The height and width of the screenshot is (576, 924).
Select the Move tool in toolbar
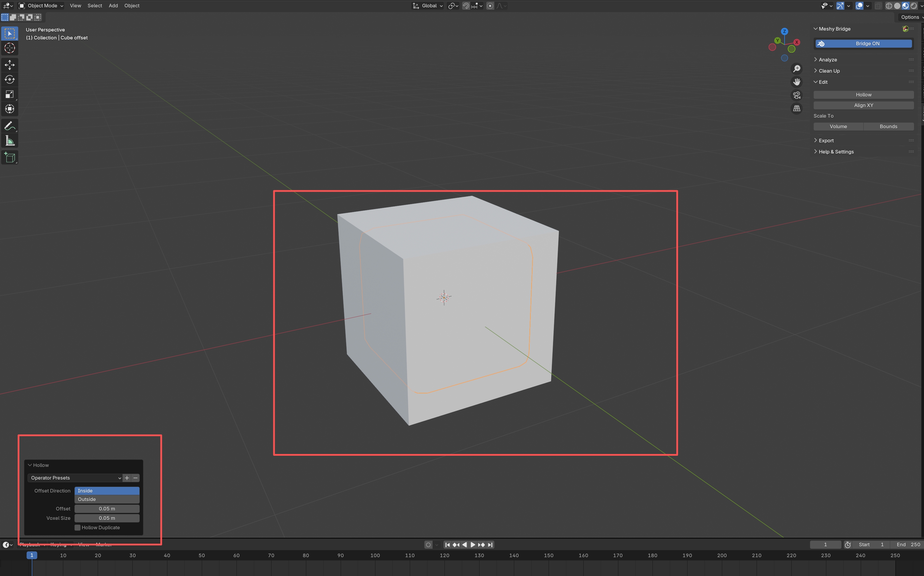pyautogui.click(x=9, y=65)
